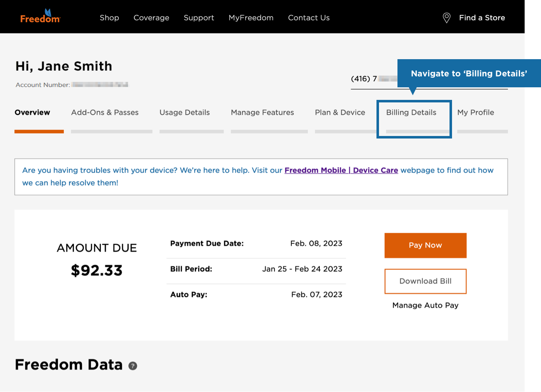Click the AMOUNT DUE label

pos(97,248)
